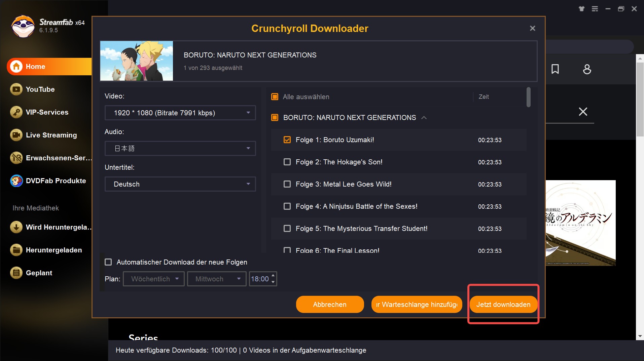Click the Geplant schedule list icon
The width and height of the screenshot is (644, 361).
pos(16,273)
